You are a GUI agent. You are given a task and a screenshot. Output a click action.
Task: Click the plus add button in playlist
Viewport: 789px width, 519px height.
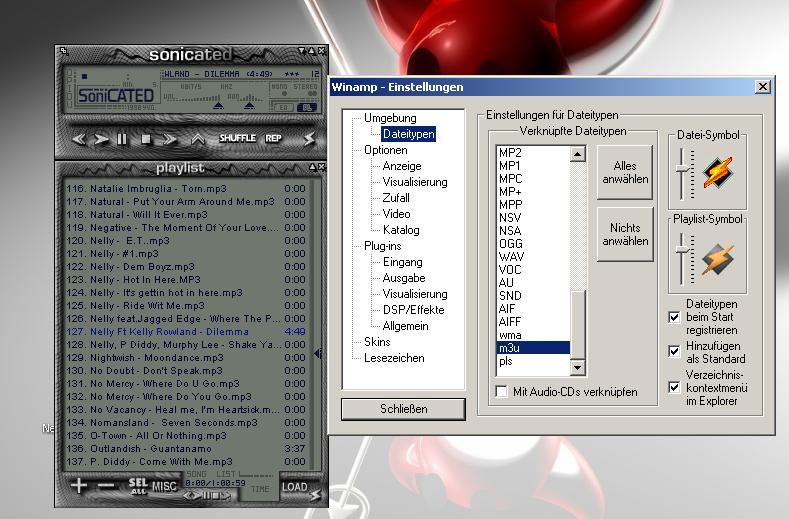(79, 486)
